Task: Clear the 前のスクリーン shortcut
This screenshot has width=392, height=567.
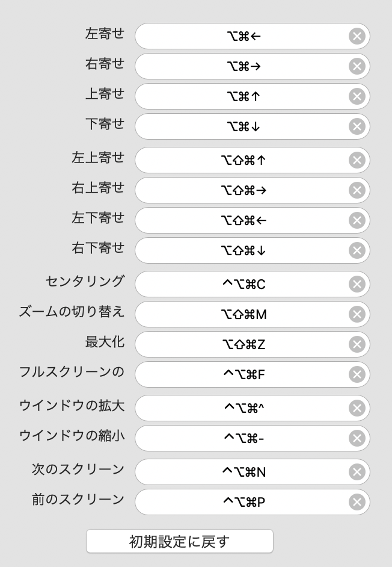Action: 357,502
